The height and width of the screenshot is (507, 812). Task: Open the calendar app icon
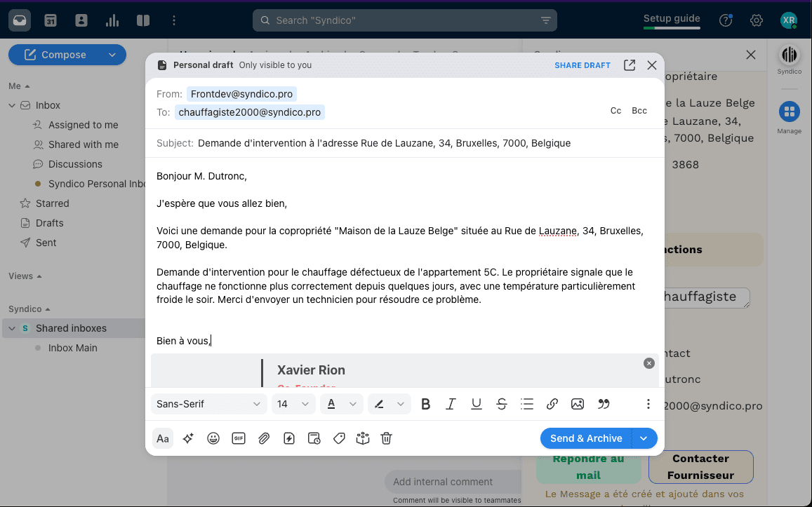coord(50,20)
